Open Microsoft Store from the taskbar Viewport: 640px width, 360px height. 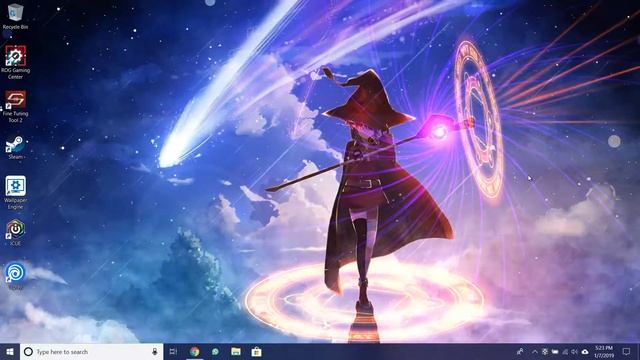point(256,351)
